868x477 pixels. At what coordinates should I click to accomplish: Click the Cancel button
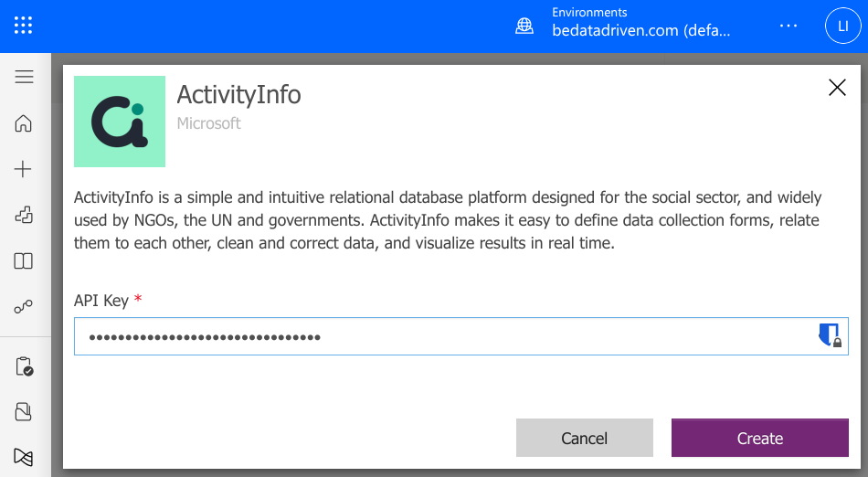(585, 438)
